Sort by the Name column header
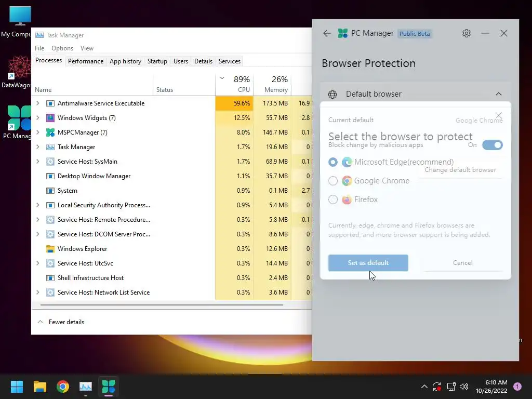The image size is (532, 399). point(92,85)
